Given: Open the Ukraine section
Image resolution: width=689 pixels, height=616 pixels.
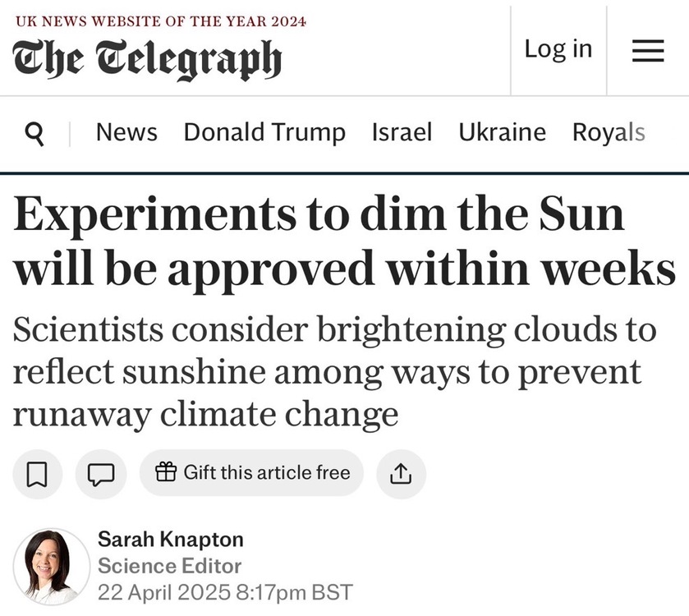Looking at the screenshot, I should (x=503, y=132).
